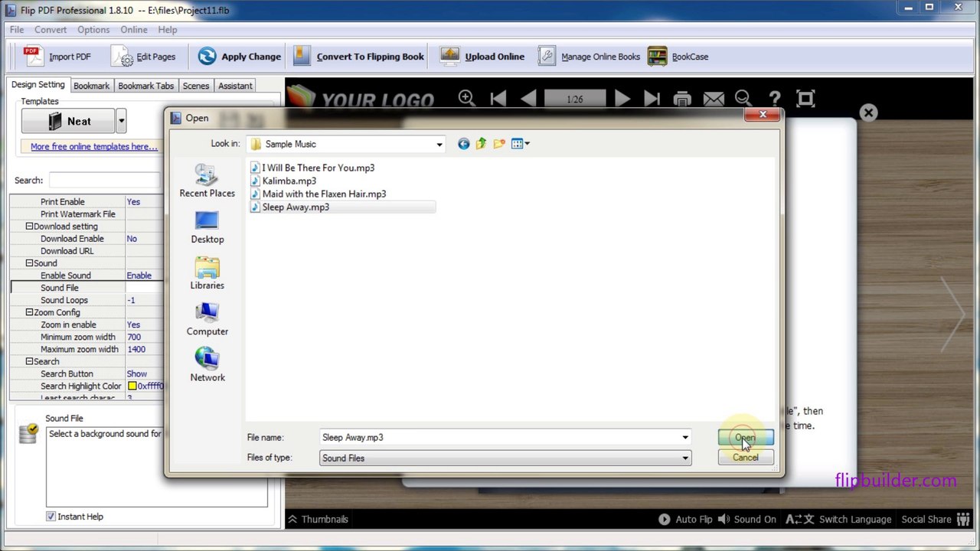This screenshot has height=551, width=980.
Task: Click the settings Search input field
Action: (x=105, y=181)
